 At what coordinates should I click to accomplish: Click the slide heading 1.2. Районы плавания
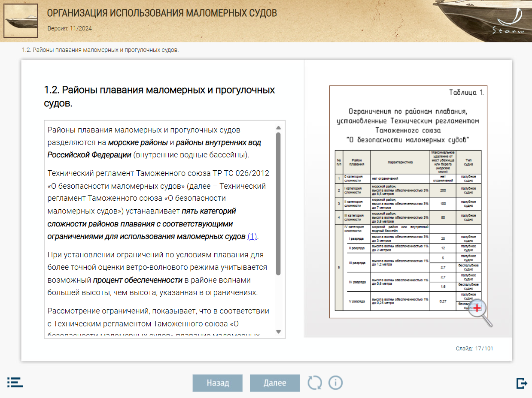(160, 96)
